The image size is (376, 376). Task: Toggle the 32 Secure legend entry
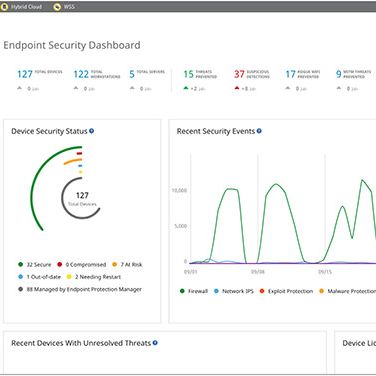click(x=35, y=265)
